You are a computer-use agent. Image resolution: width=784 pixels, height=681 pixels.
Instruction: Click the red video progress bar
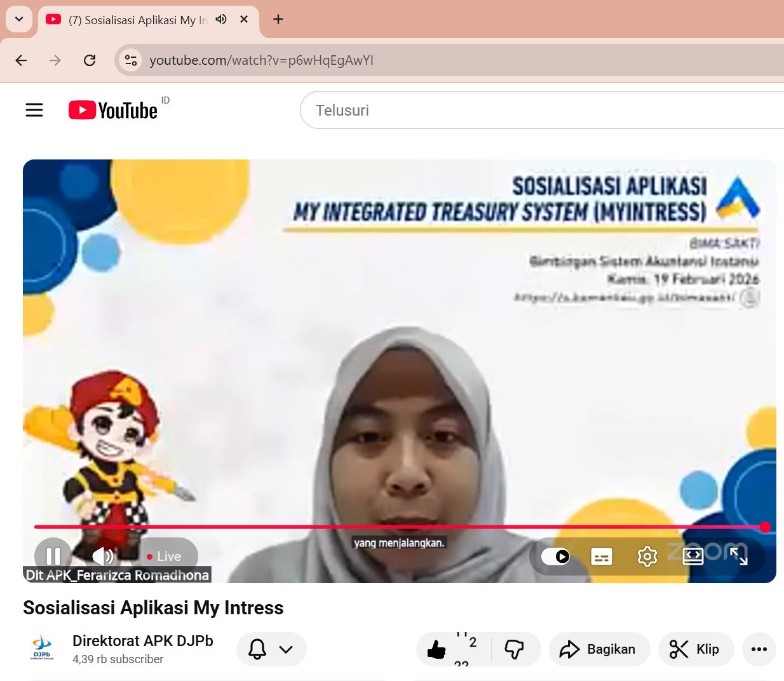pyautogui.click(x=381, y=527)
